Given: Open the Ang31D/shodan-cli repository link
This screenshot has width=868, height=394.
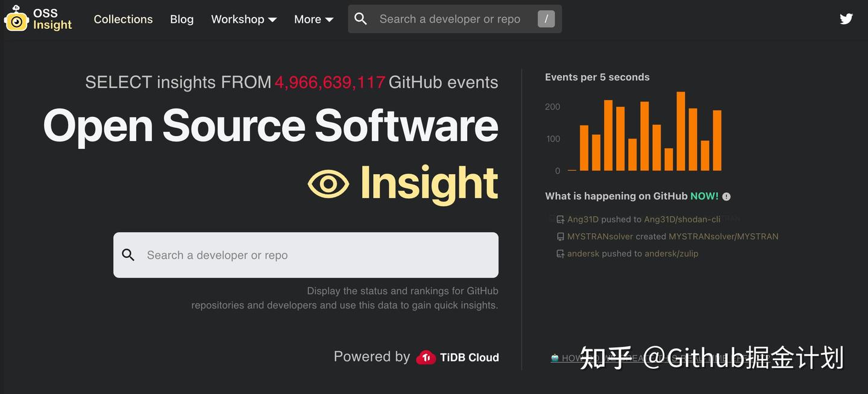Looking at the screenshot, I should coord(682,219).
